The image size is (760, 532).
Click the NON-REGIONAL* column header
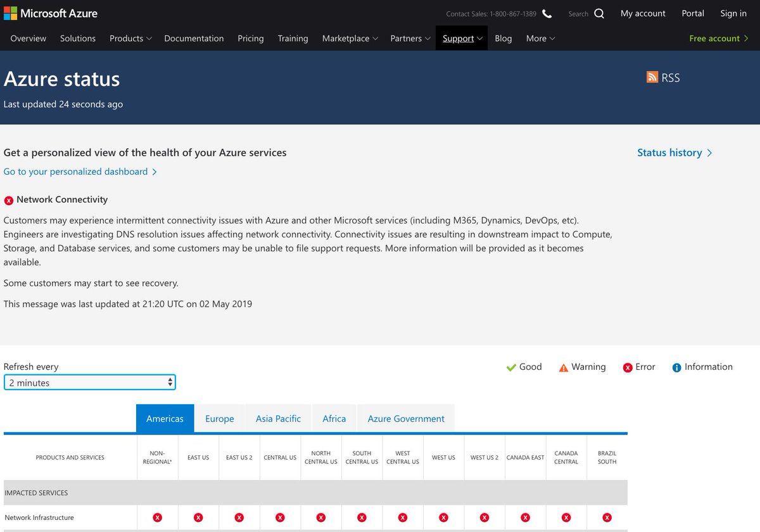[x=157, y=457]
